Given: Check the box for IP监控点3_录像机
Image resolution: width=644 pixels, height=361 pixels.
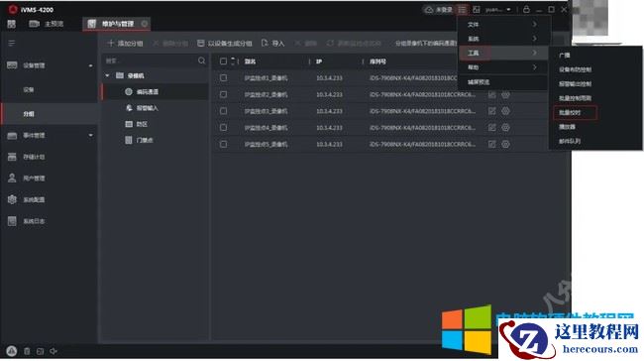Looking at the screenshot, I should pos(223,111).
